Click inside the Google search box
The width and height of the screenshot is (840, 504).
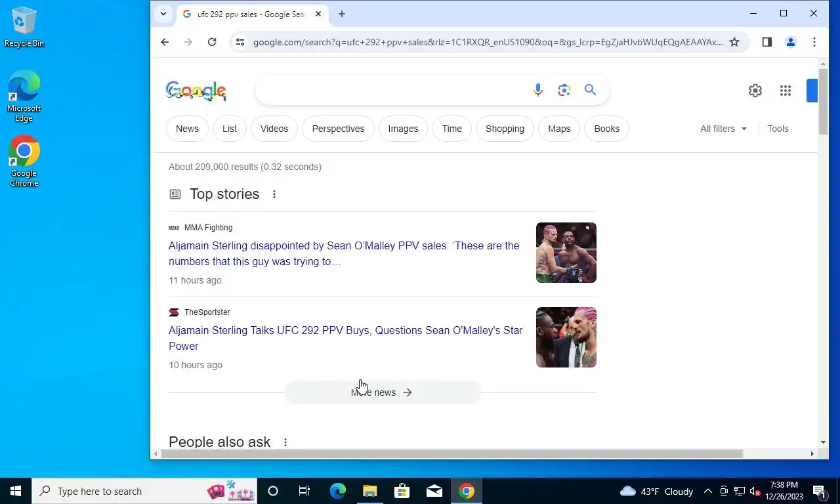pyautogui.click(x=394, y=90)
